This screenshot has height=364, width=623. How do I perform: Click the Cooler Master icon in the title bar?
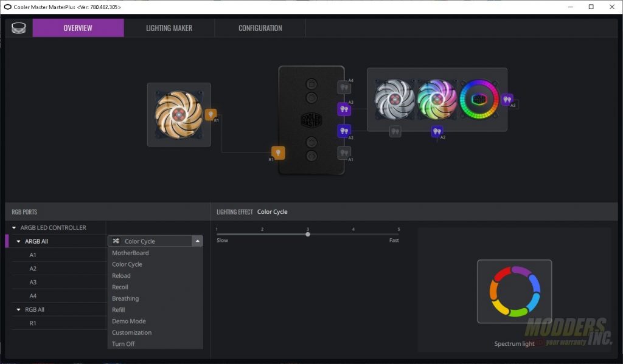7,7
